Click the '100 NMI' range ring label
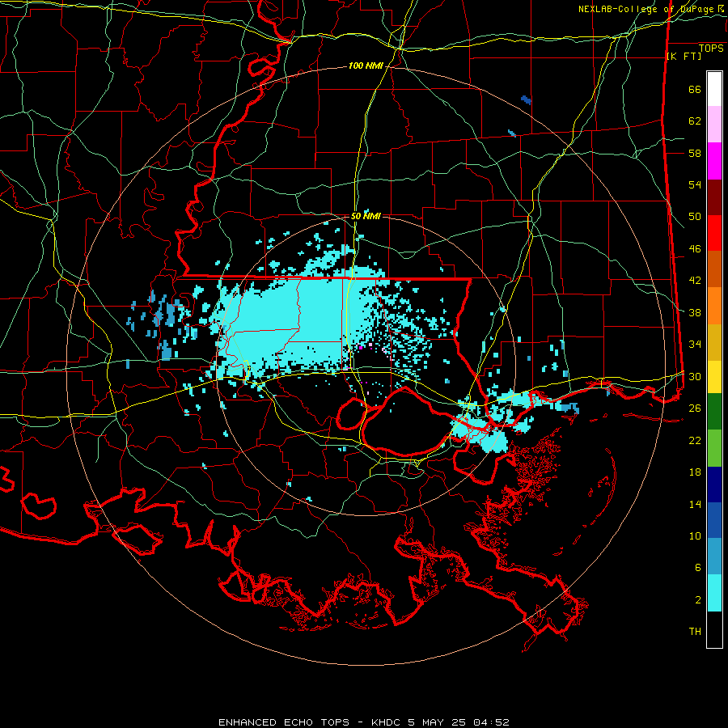Image resolution: width=728 pixels, height=728 pixels. click(x=366, y=66)
